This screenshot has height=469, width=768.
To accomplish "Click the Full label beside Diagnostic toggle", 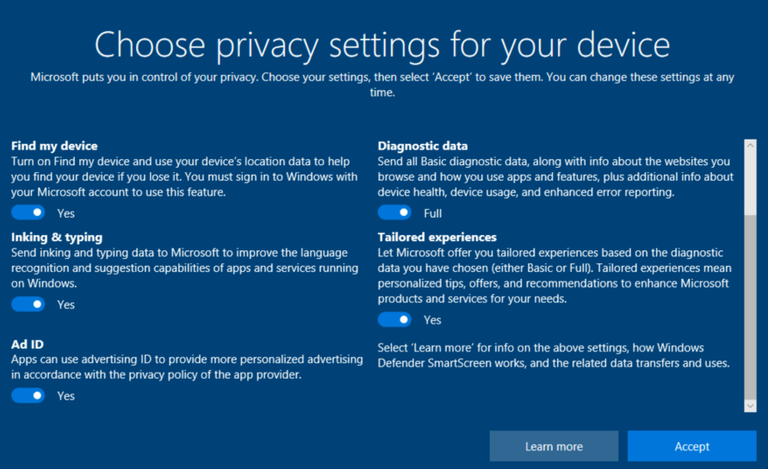I will pos(432,213).
